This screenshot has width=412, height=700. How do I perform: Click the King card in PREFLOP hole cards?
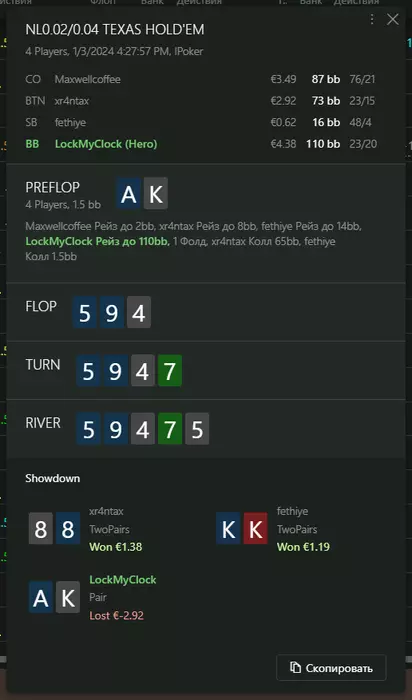(x=156, y=193)
